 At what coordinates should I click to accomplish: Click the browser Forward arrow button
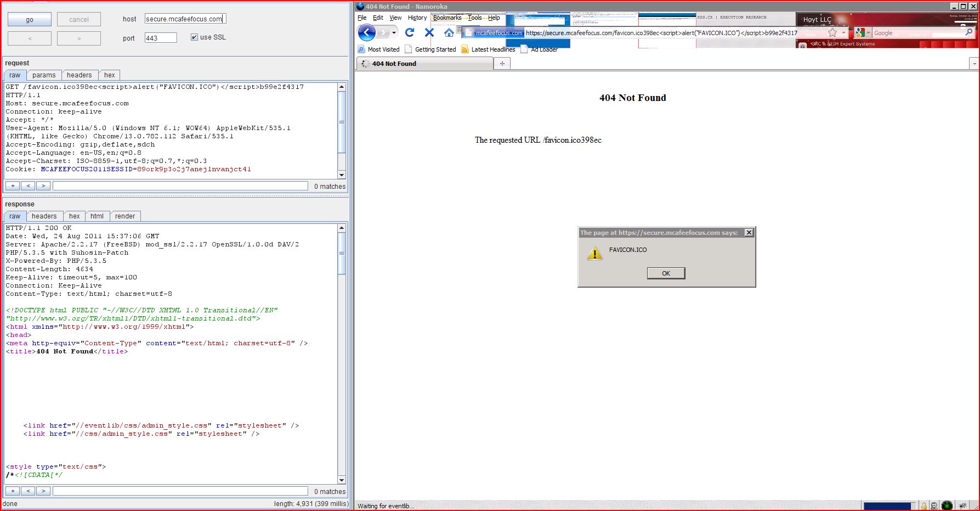[x=383, y=33]
